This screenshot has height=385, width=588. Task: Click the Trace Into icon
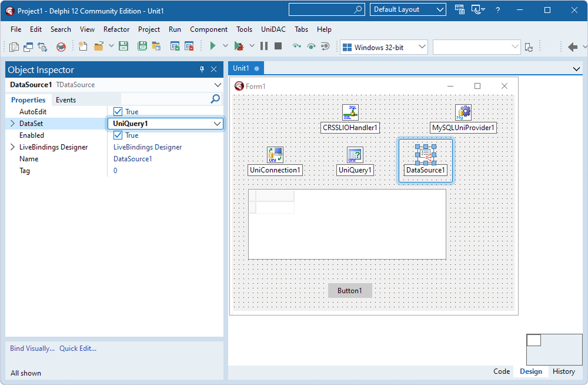(x=296, y=46)
